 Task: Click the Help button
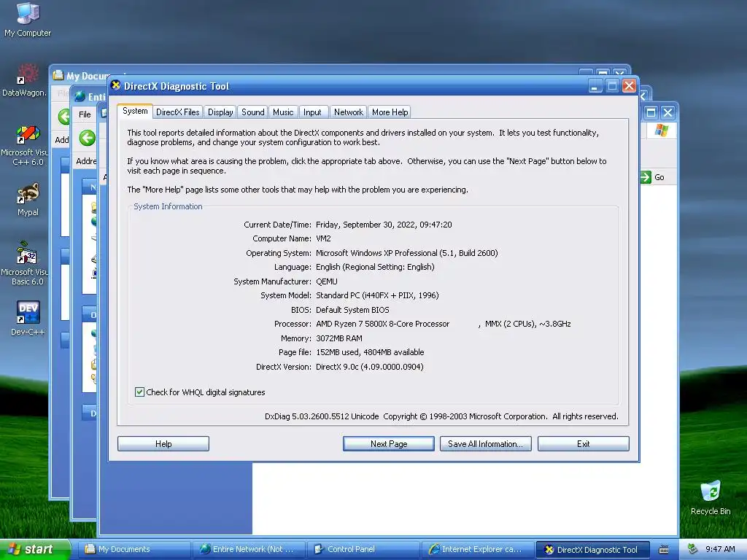coord(163,444)
